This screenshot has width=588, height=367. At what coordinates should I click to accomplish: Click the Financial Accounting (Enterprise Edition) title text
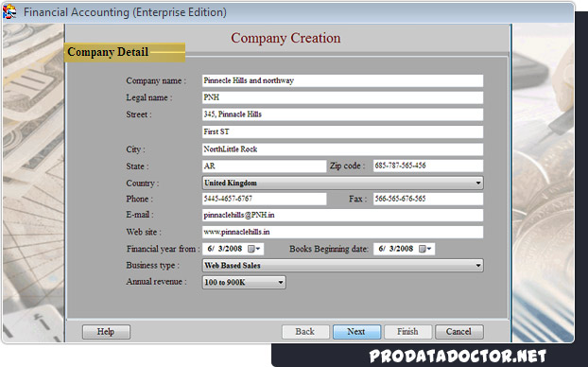tap(125, 12)
